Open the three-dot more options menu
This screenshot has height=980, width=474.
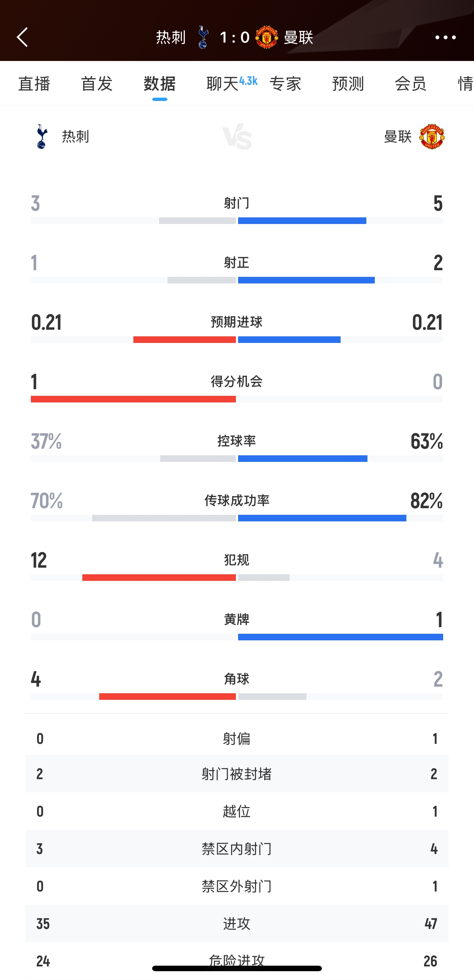pyautogui.click(x=445, y=37)
